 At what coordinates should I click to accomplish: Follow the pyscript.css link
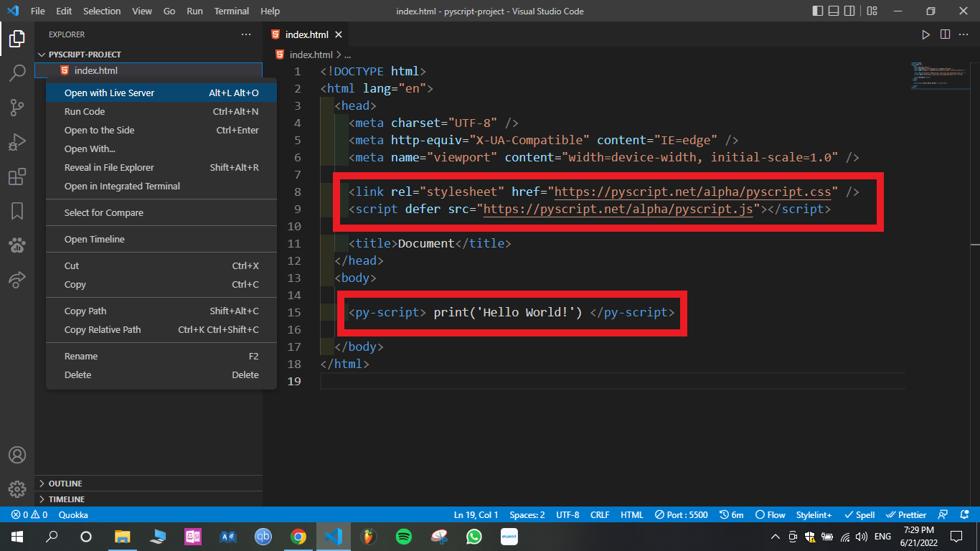692,192
